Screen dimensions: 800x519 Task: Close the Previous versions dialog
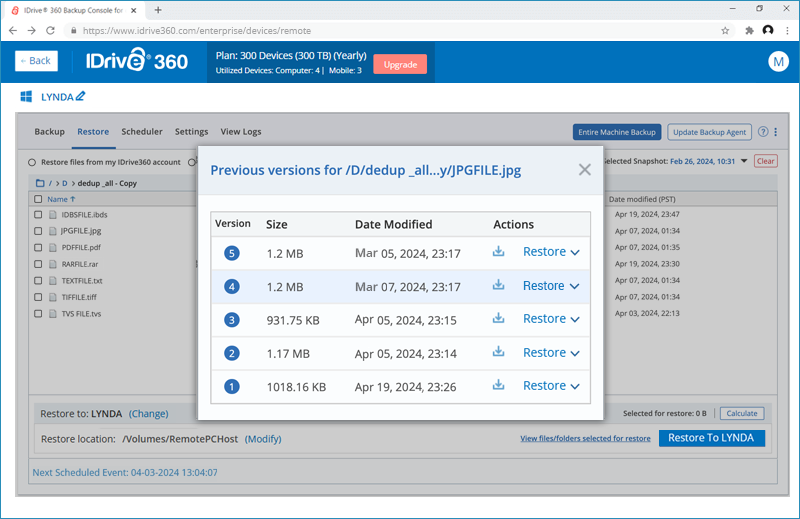(x=585, y=170)
